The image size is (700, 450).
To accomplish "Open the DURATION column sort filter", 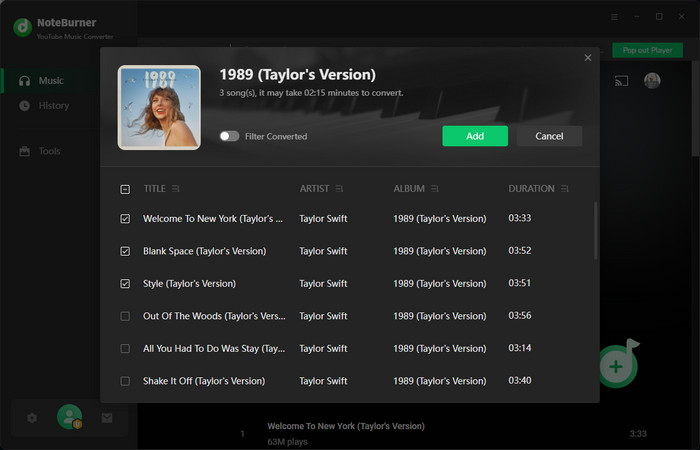I will (x=565, y=189).
